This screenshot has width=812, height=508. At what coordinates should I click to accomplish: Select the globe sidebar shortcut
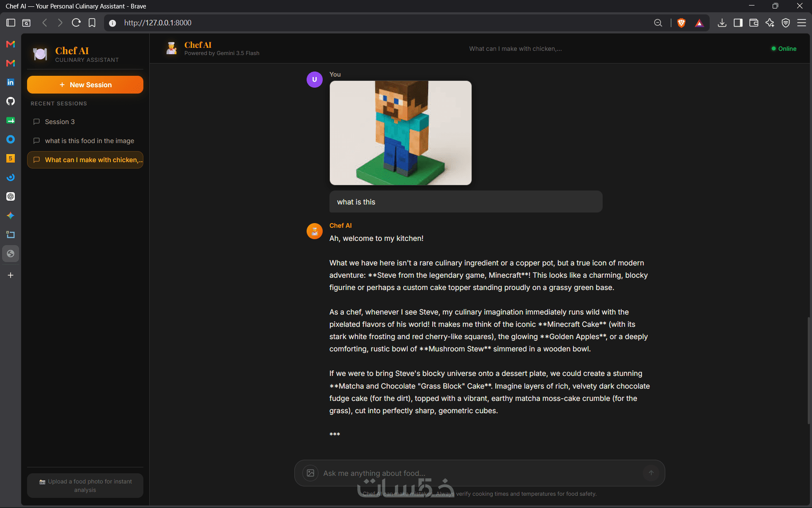[x=11, y=254]
